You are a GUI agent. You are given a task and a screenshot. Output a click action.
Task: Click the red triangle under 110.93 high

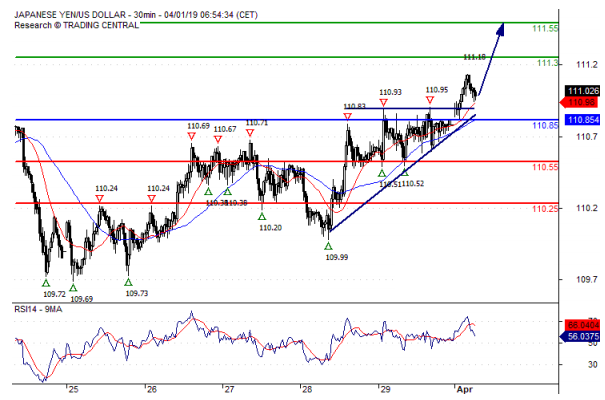pos(384,103)
